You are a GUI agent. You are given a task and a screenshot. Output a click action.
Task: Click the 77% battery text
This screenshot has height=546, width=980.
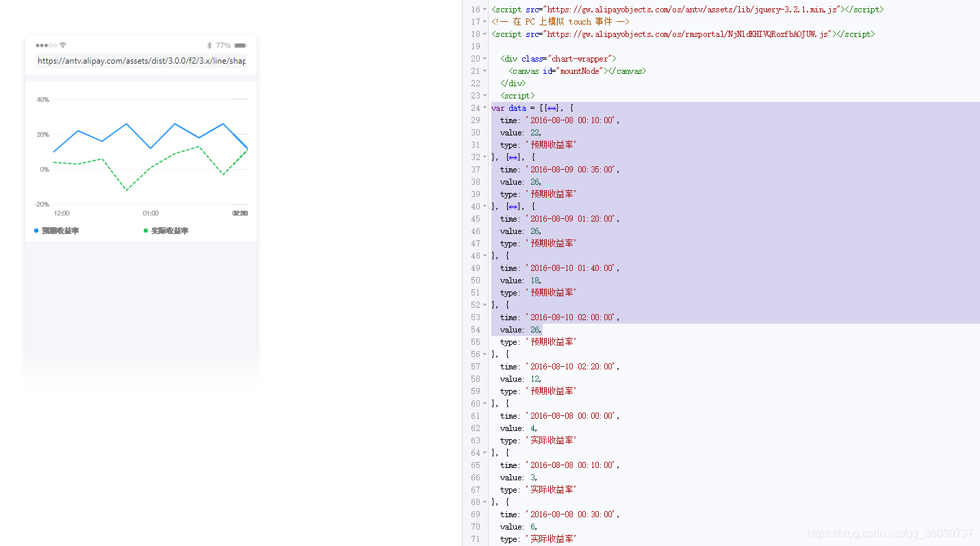[x=223, y=45]
